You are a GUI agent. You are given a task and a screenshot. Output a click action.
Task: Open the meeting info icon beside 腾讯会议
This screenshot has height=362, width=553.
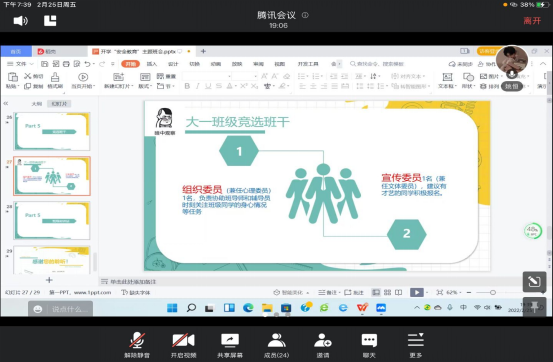coord(305,15)
